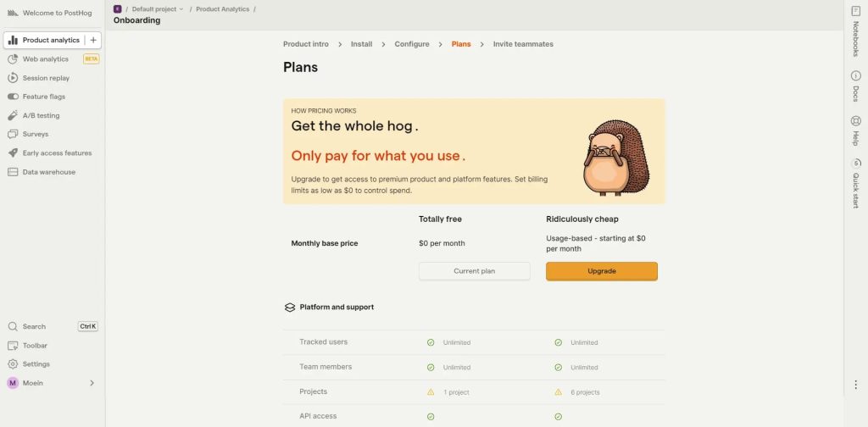Click the PostHog logo icon

pos(13,13)
